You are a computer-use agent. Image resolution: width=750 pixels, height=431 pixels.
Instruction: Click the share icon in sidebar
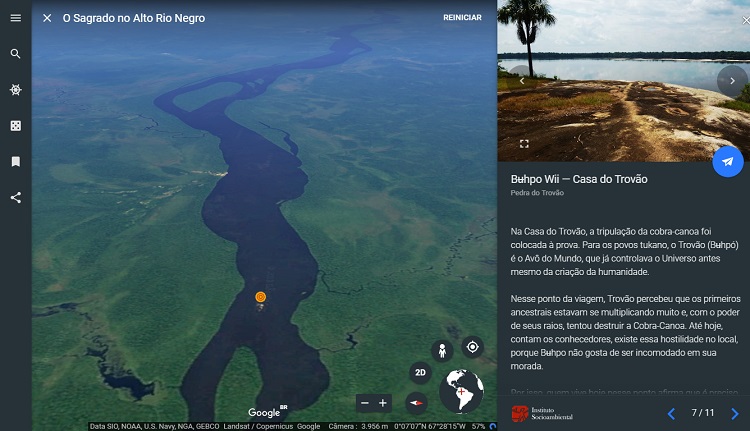[15, 197]
